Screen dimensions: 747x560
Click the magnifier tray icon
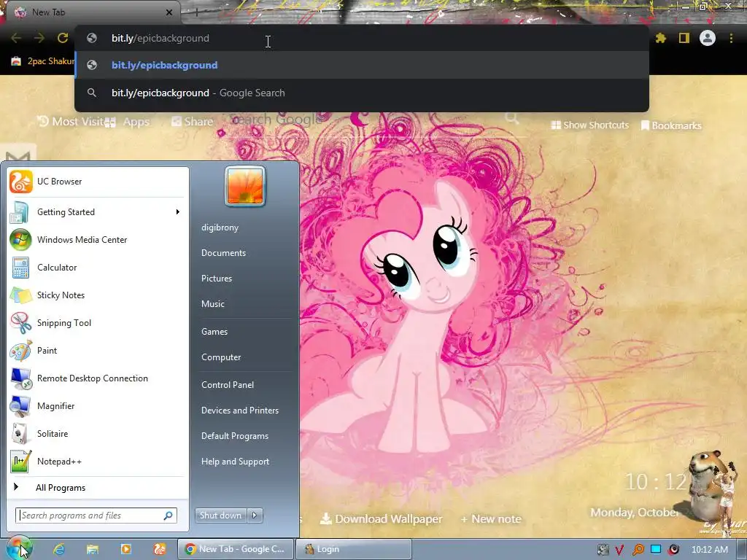coord(638,550)
